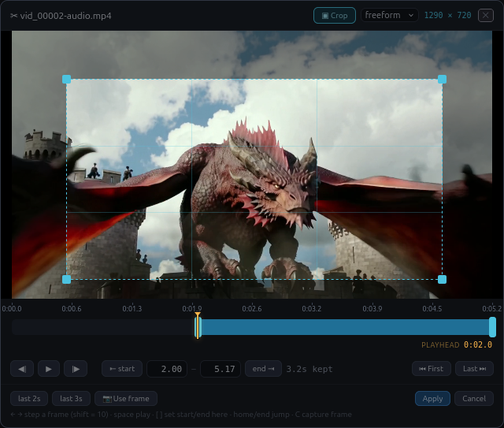504x428 pixels.
Task: Click the start time field 2.00
Action: (167, 369)
